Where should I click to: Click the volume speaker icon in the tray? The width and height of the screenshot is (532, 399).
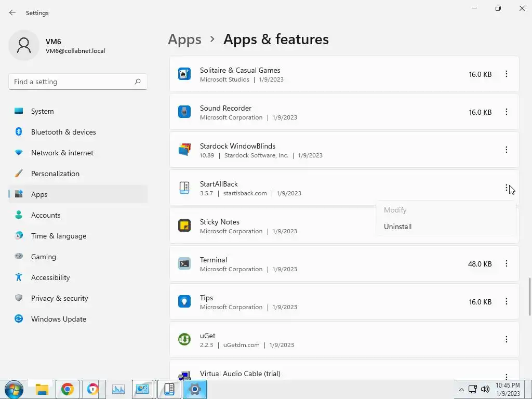tap(485, 389)
